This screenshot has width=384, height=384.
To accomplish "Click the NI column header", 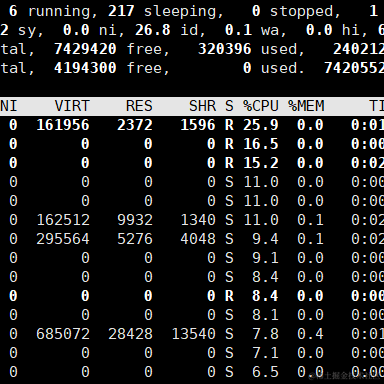I will [x=9, y=106].
